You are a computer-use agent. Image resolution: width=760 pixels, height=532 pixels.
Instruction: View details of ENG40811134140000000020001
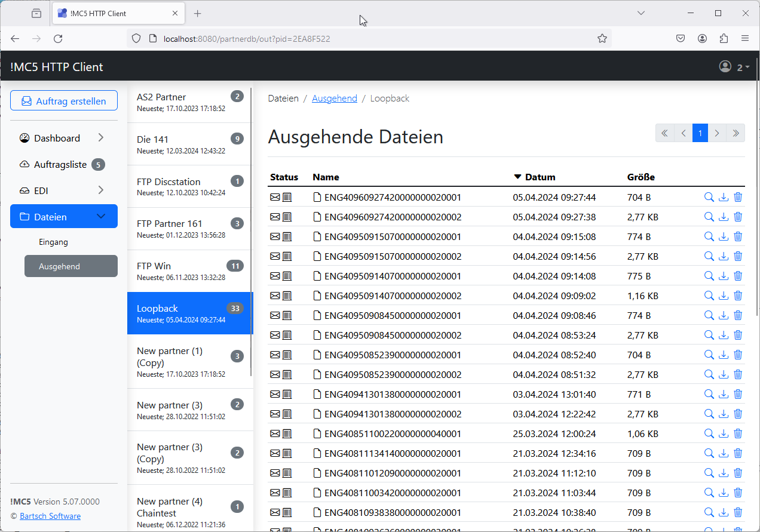(x=709, y=454)
